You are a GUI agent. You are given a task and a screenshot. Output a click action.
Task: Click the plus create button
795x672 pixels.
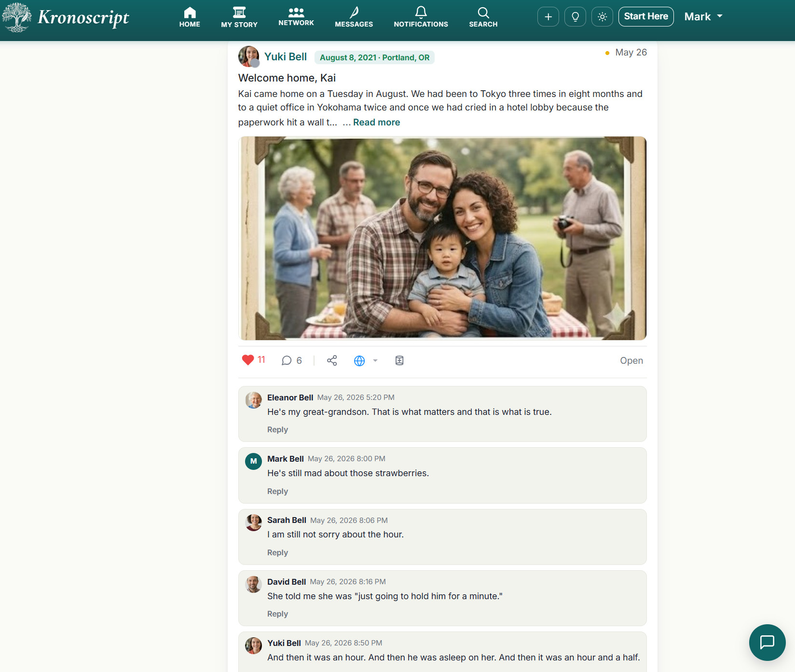point(548,17)
